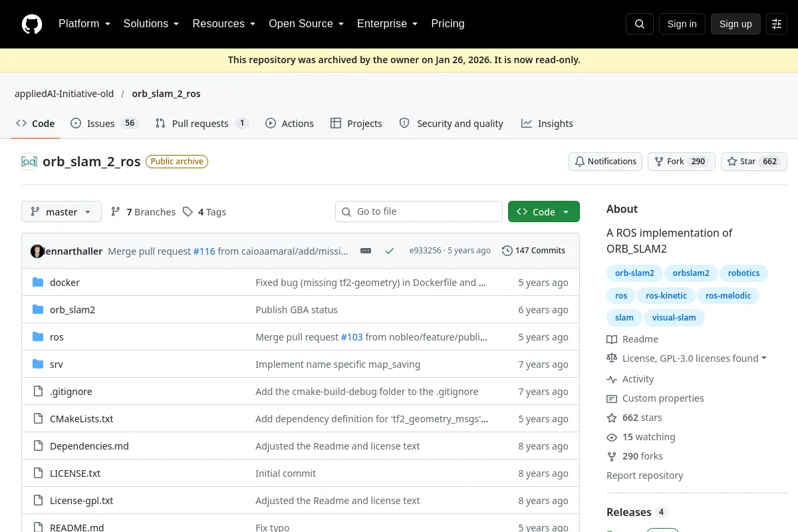Fork the repository
This screenshot has height=532, width=798.
(x=682, y=162)
